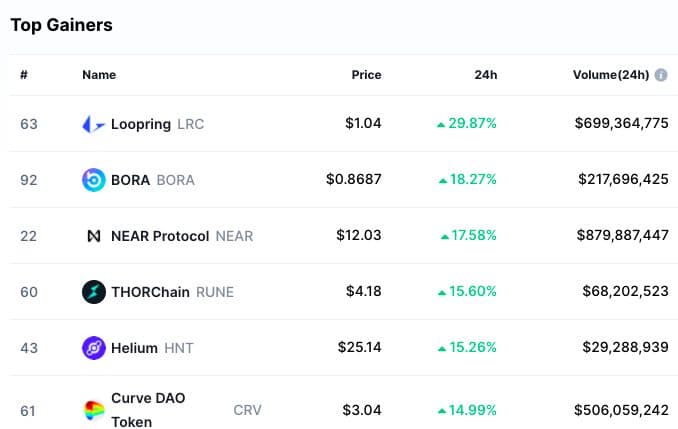Click the BORA coin logo icon
Screen dimensions: 678x429
tap(93, 180)
